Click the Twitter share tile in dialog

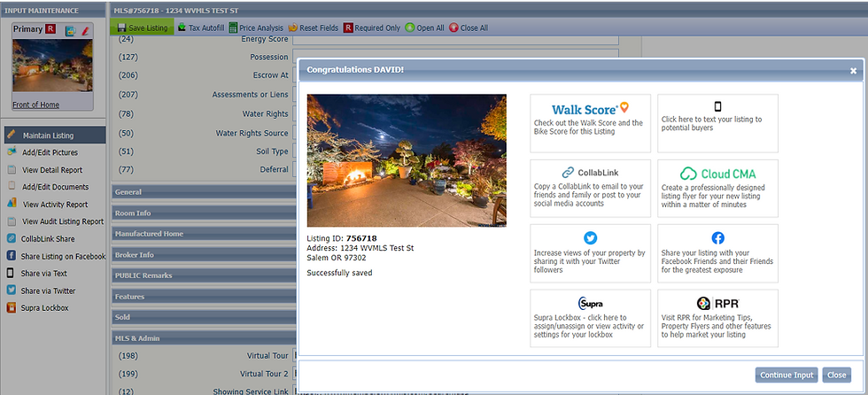(590, 253)
